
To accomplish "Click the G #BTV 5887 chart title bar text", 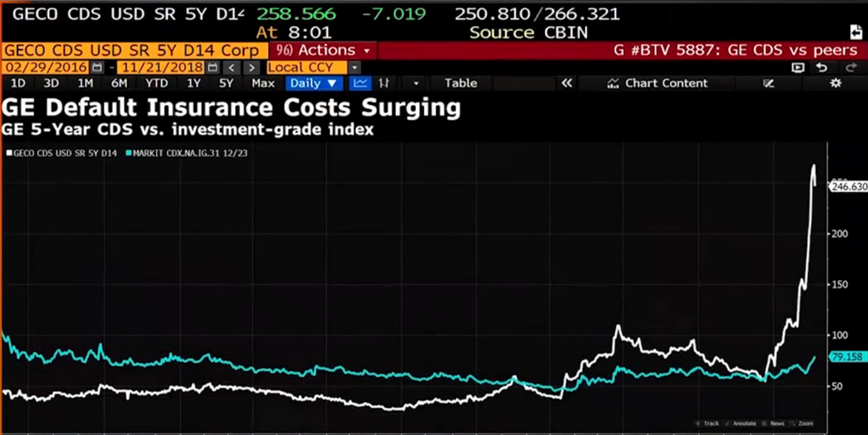I will [736, 50].
